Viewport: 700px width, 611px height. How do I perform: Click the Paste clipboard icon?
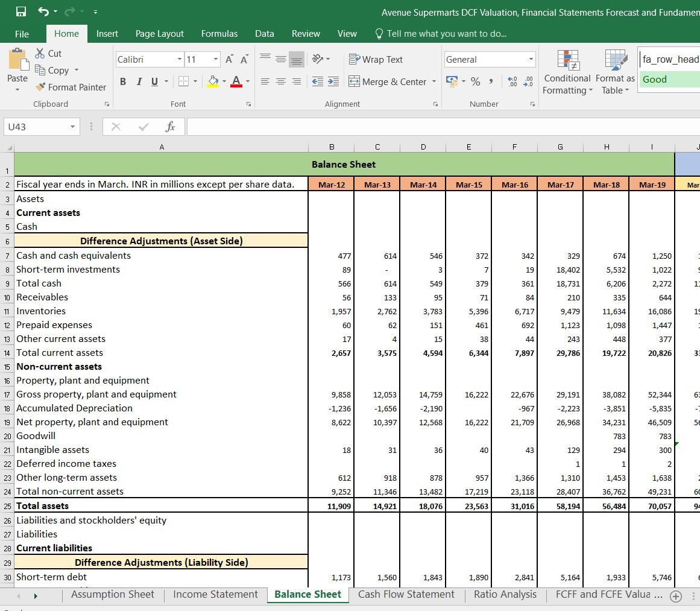click(x=18, y=59)
